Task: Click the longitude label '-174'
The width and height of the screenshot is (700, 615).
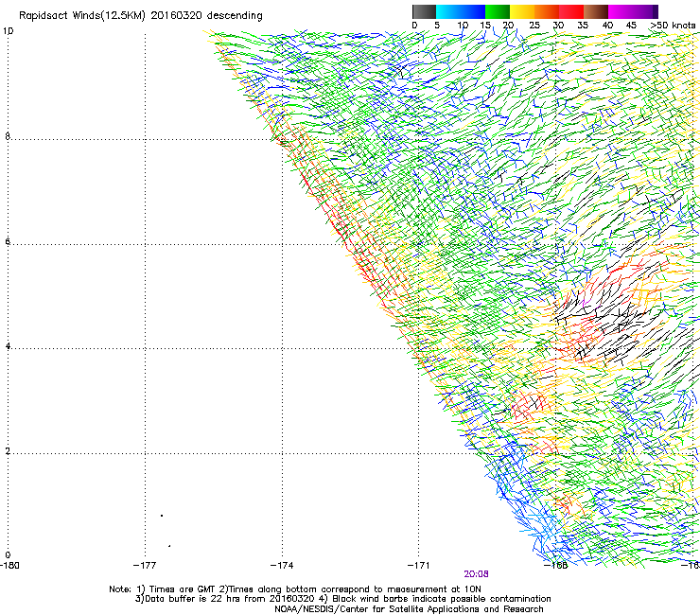Action: point(282,566)
